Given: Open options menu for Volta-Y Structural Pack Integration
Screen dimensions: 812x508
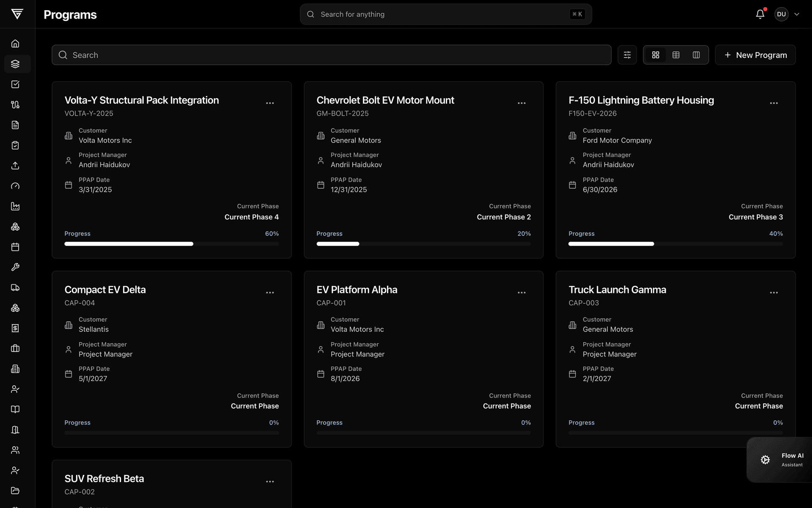Looking at the screenshot, I should (270, 103).
